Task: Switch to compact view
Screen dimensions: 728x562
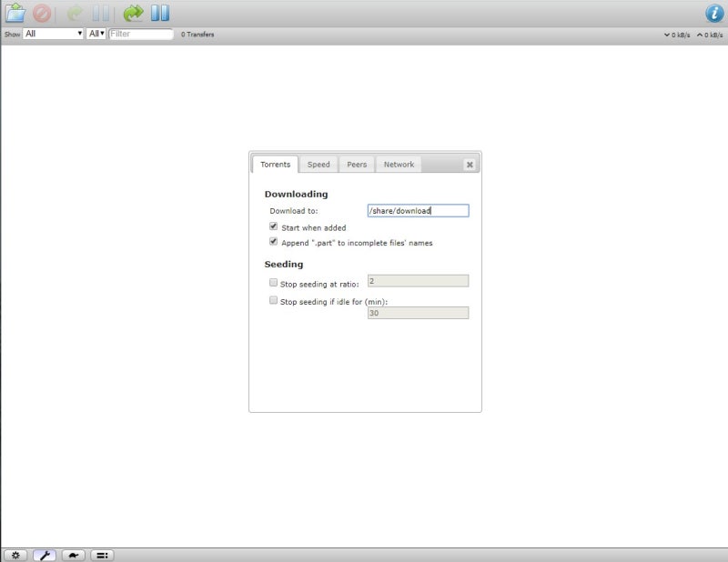Action: [x=100, y=555]
